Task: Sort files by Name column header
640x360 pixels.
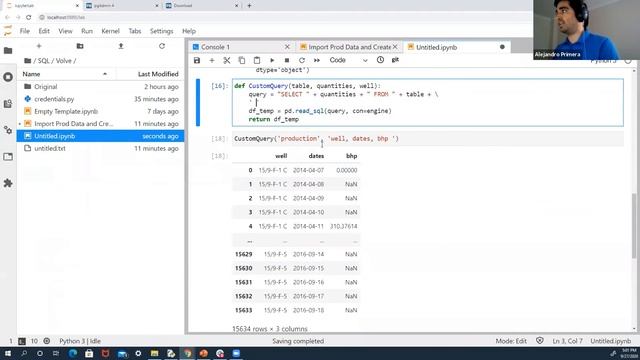Action: tap(67, 74)
